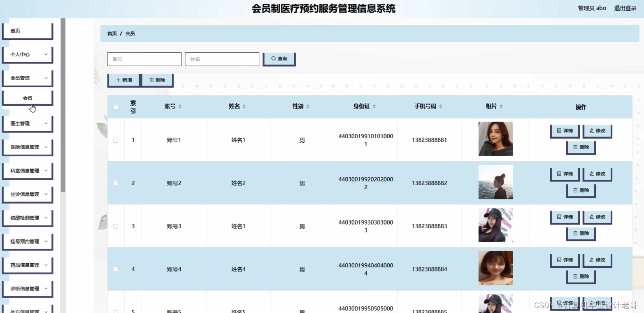Click the 查询 search button
Image resolution: width=644 pixels, height=313 pixels.
(279, 59)
